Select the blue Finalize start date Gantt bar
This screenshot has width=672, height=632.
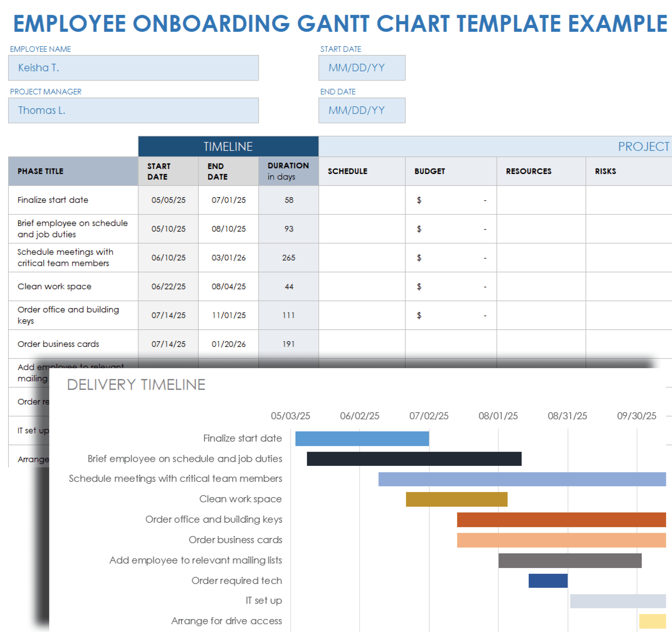tap(362, 438)
